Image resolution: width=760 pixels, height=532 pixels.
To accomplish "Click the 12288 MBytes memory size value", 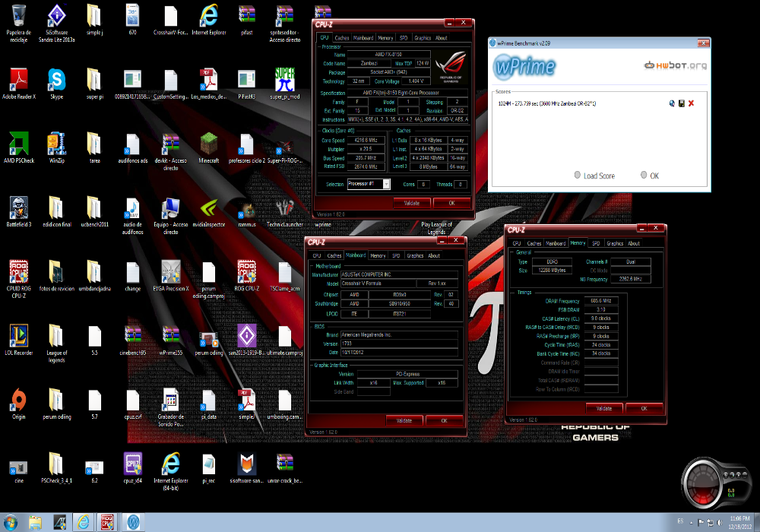I will point(552,270).
